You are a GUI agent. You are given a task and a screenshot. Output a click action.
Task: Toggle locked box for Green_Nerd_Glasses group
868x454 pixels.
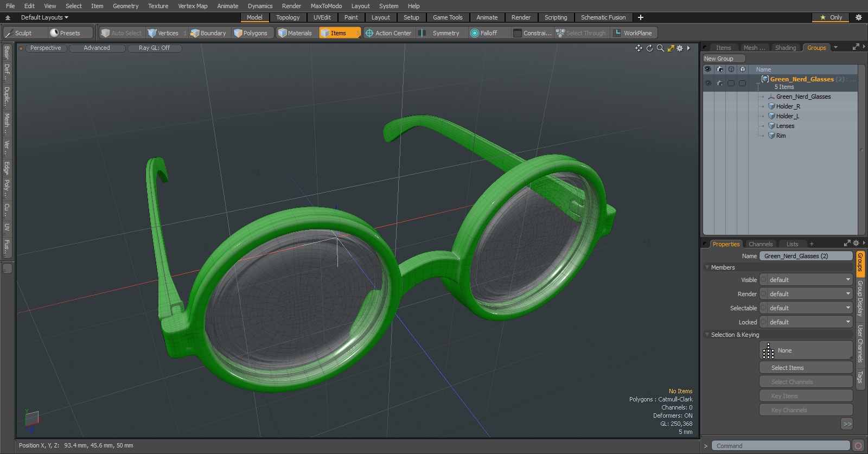742,83
